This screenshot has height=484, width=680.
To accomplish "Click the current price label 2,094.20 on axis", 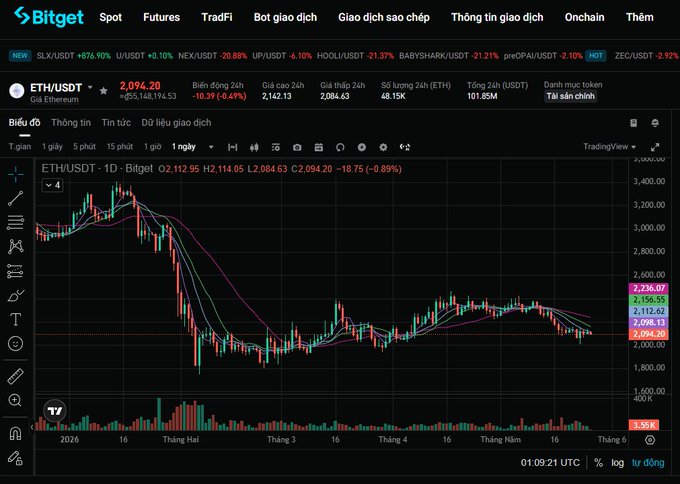I will [648, 334].
